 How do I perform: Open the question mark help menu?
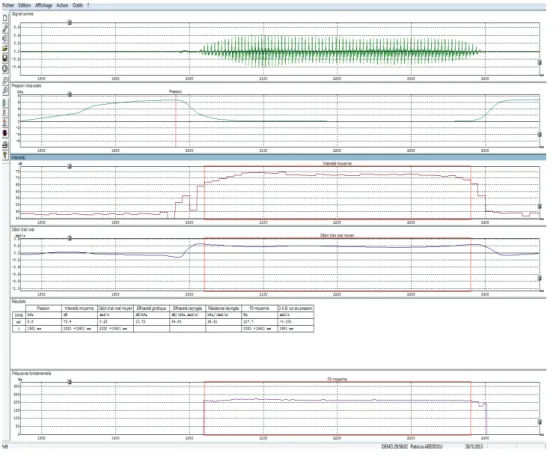88,5
